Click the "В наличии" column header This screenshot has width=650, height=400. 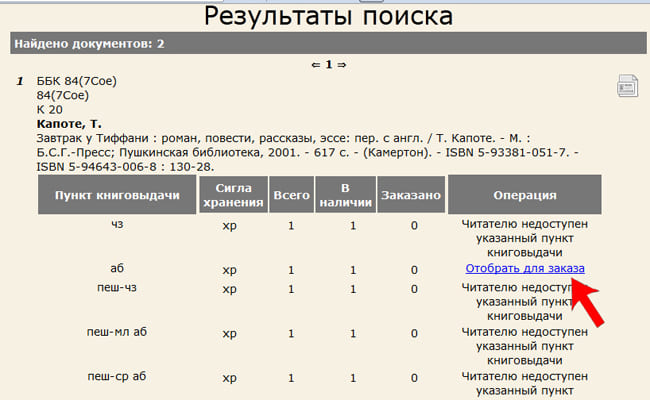(x=344, y=195)
